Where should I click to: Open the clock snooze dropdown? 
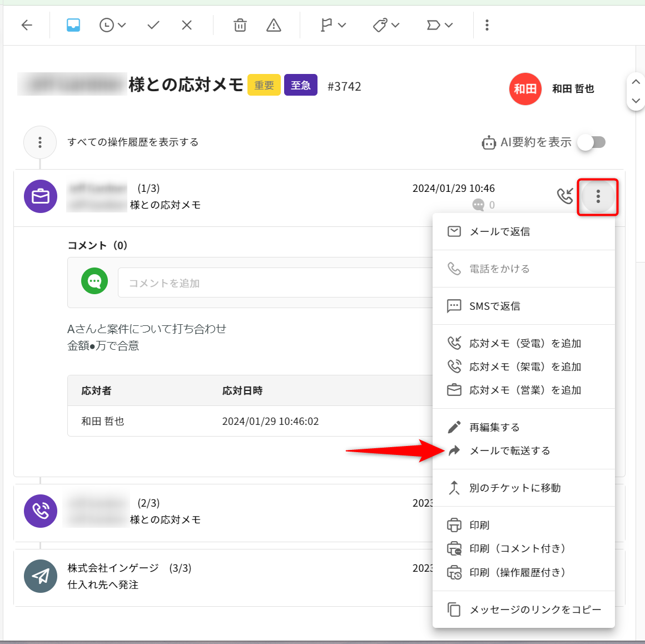click(112, 25)
